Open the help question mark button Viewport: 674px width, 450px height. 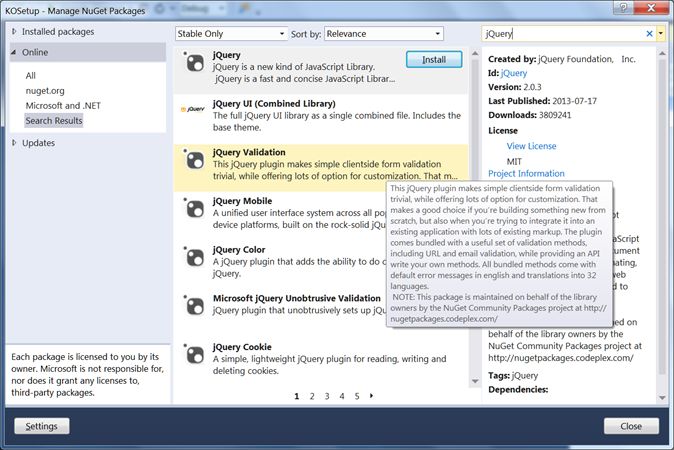tap(624, 7)
